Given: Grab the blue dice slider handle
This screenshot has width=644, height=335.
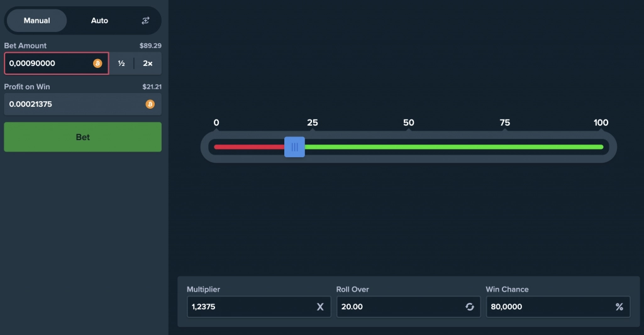Looking at the screenshot, I should tap(294, 147).
